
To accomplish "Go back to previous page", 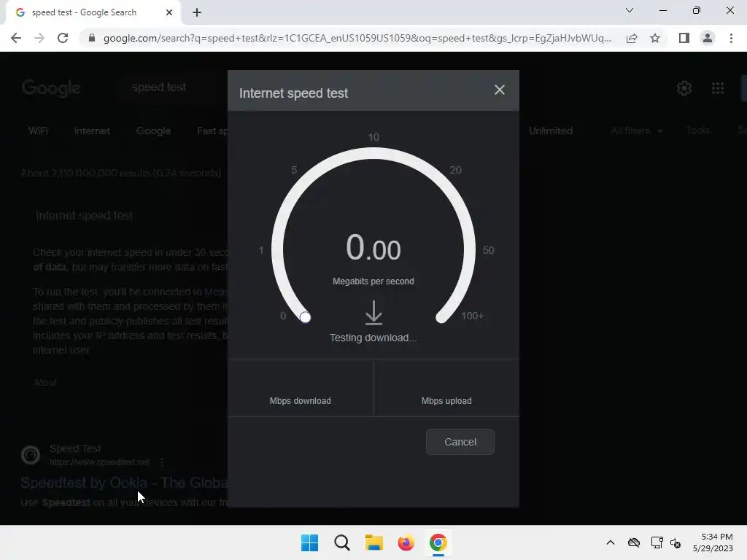I will 16,38.
